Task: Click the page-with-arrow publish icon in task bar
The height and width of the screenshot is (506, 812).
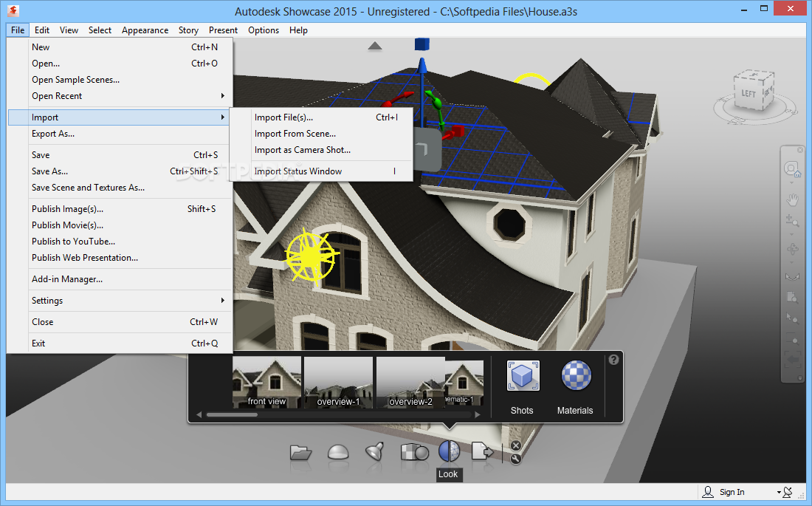Action: [x=482, y=451]
